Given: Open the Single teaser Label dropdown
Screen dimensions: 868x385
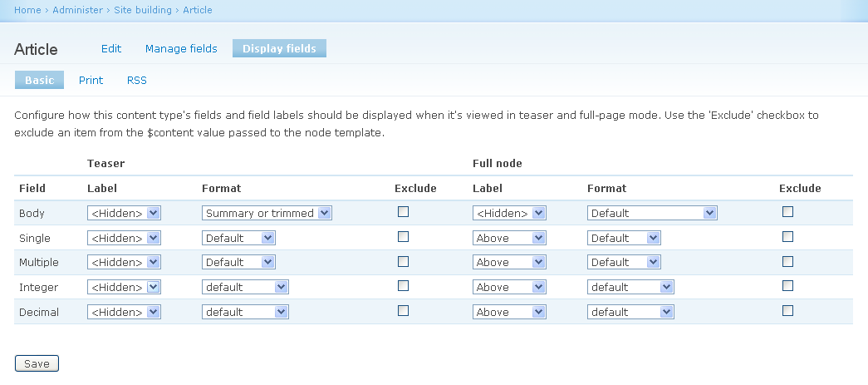Looking at the screenshot, I should tap(124, 238).
